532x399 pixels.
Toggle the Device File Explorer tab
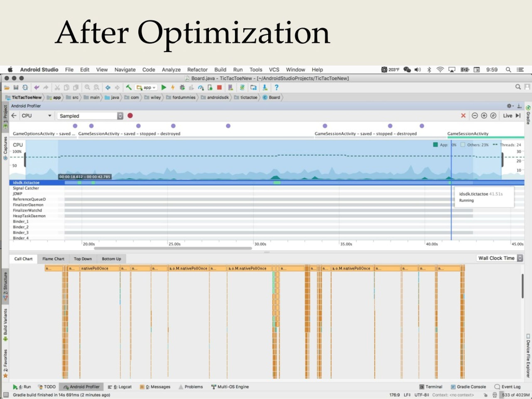point(528,356)
